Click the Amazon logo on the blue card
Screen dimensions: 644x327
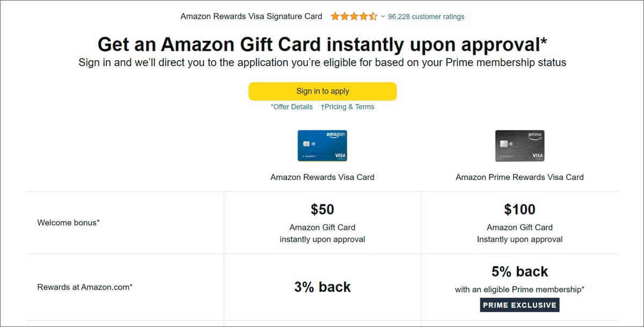tap(335, 135)
